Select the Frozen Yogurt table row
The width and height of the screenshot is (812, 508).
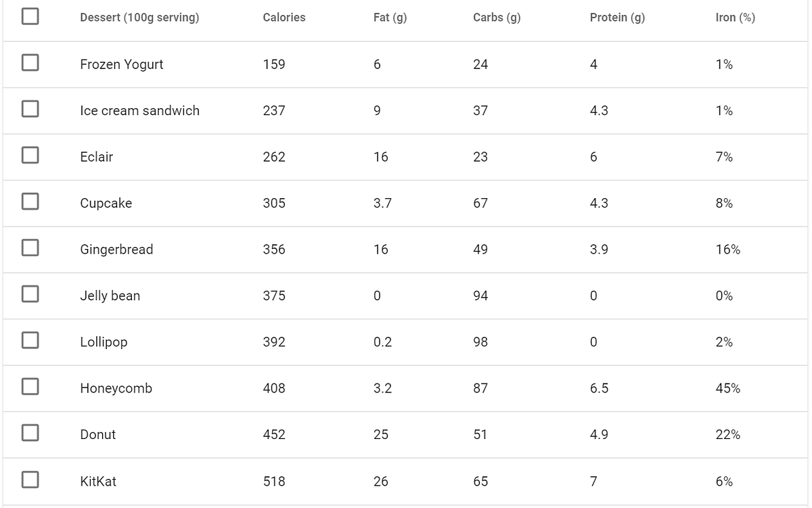pos(406,64)
